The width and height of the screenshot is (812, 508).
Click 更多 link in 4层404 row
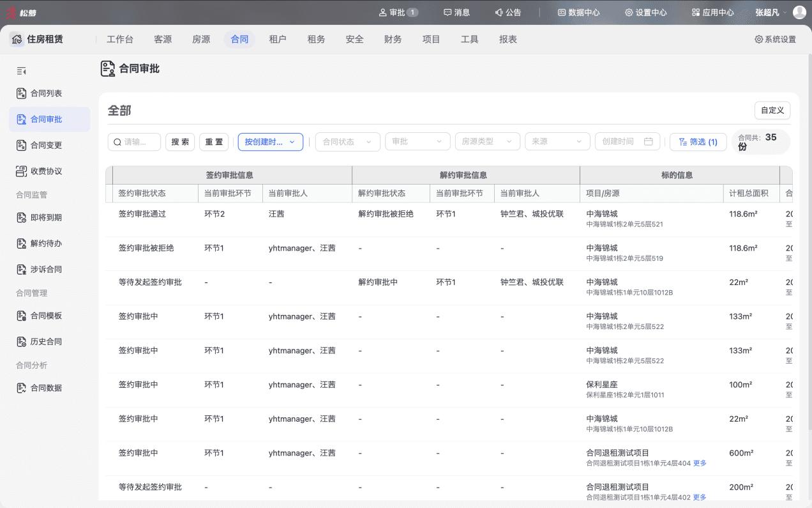[x=700, y=463]
